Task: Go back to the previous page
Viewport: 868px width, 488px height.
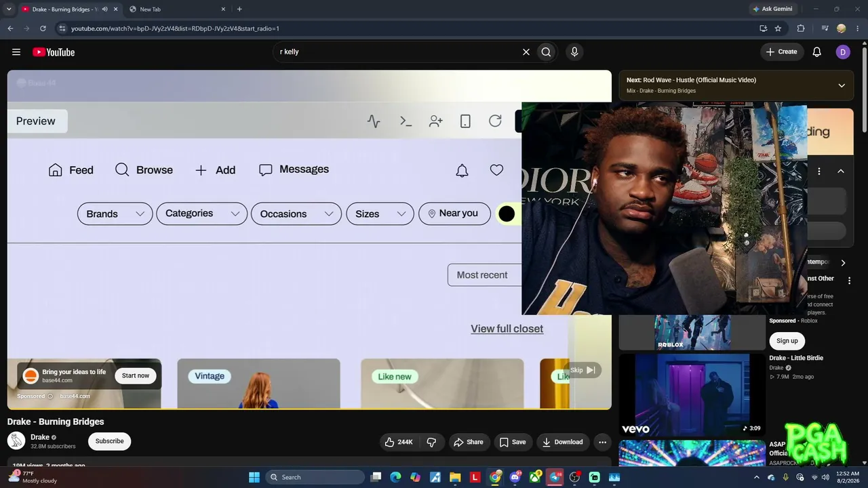Action: (10, 28)
